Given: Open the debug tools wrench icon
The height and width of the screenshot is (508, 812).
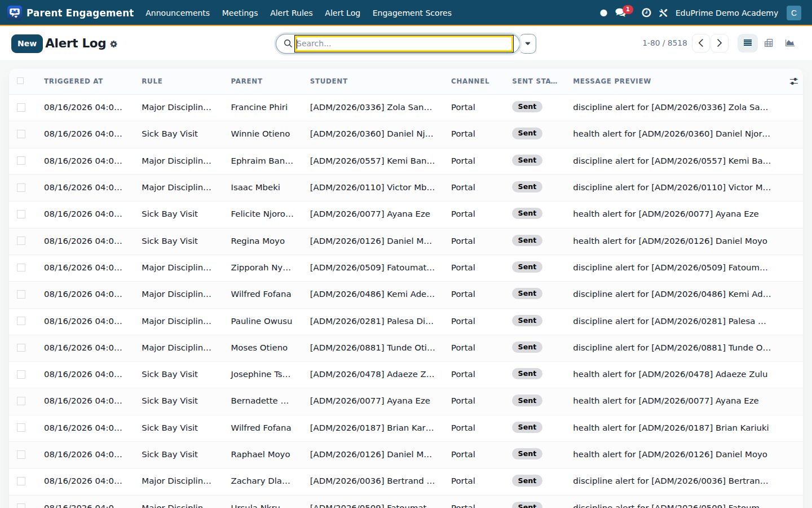Looking at the screenshot, I should 663,13.
